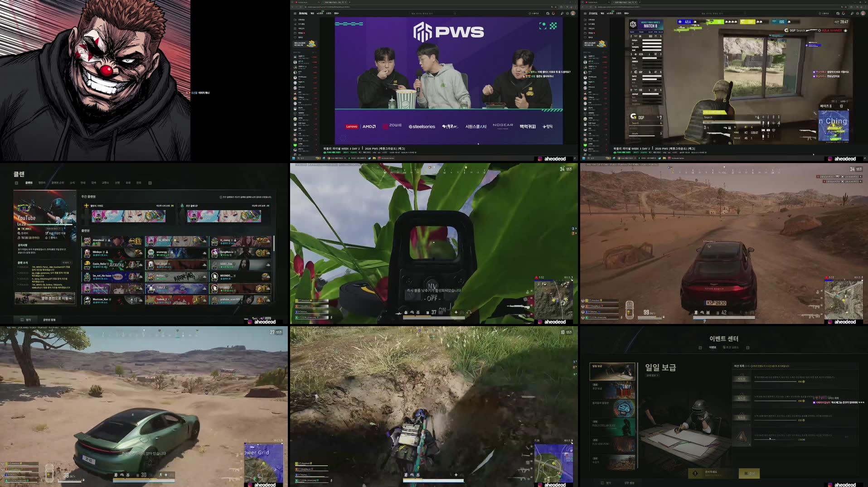The image size is (868, 487).
Task: Open clan member Mirdayo card
Action: point(112,252)
